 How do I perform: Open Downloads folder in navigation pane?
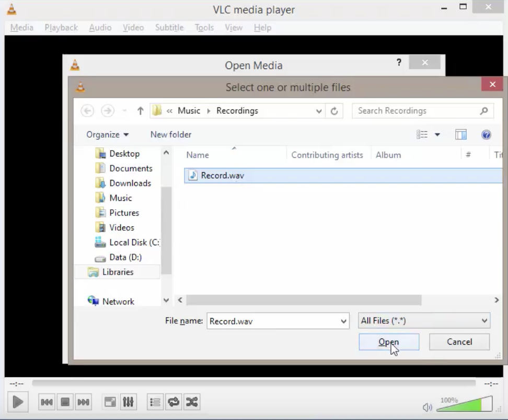coord(130,183)
